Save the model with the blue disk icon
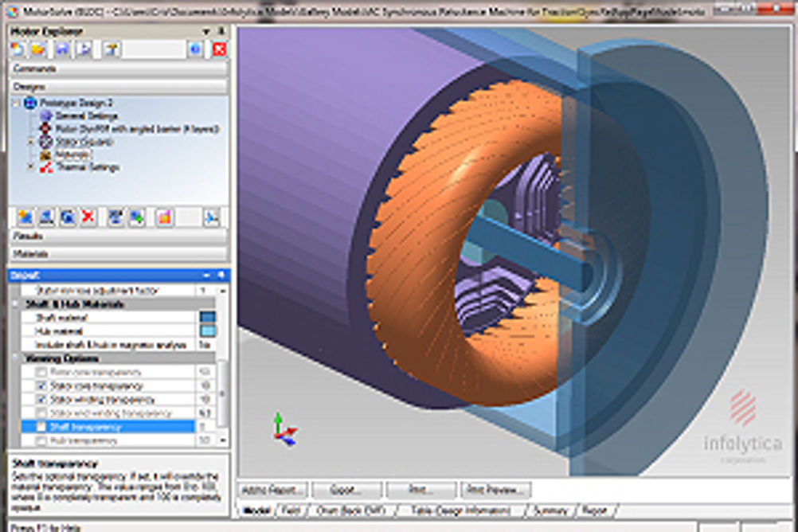This screenshot has height=532, width=798. [61, 49]
